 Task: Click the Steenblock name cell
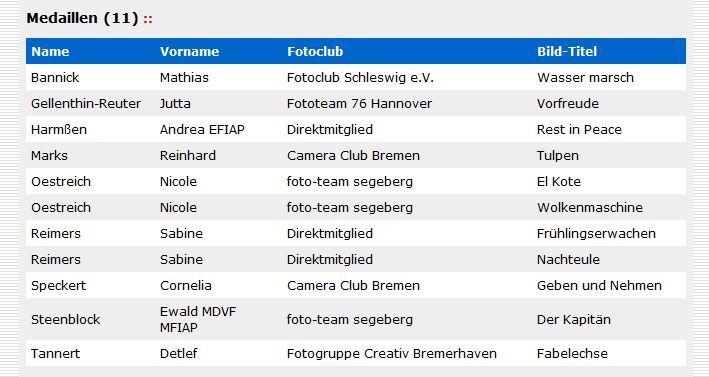(66, 320)
